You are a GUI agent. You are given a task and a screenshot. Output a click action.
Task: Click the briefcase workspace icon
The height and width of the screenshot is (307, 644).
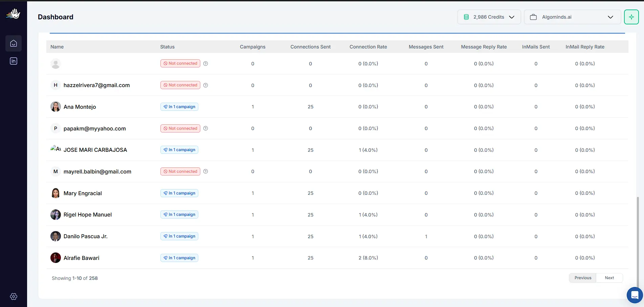click(x=533, y=17)
